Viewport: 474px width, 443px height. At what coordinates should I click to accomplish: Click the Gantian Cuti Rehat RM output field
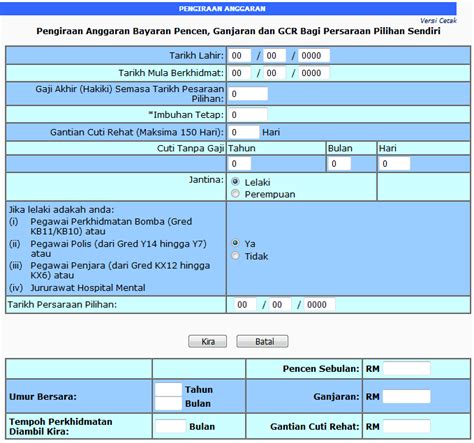pos(407,426)
